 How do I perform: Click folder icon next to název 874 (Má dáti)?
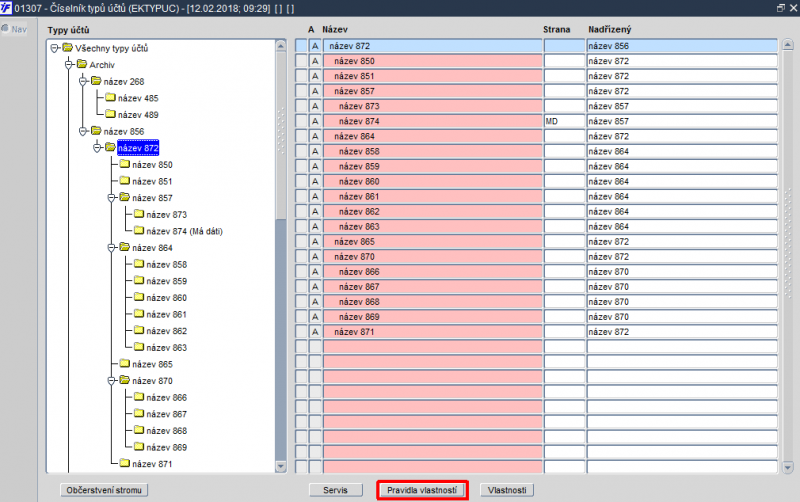click(139, 231)
